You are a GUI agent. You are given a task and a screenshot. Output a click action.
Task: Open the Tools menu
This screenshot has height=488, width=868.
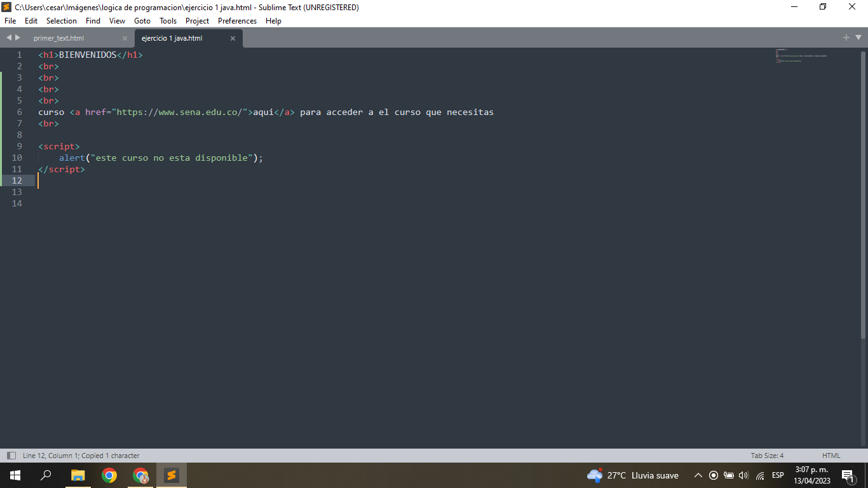pyautogui.click(x=168, y=21)
